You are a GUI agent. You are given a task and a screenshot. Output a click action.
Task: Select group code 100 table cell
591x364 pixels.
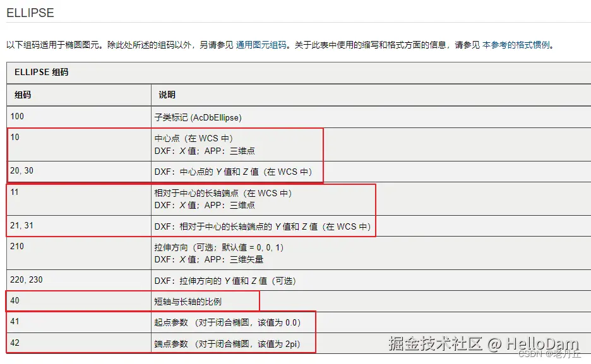tap(17, 117)
